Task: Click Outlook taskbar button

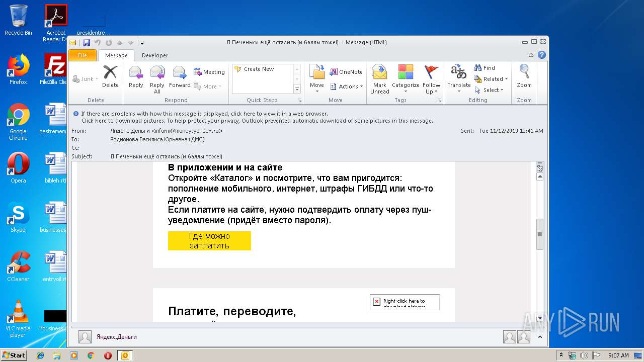Action: 125,355
